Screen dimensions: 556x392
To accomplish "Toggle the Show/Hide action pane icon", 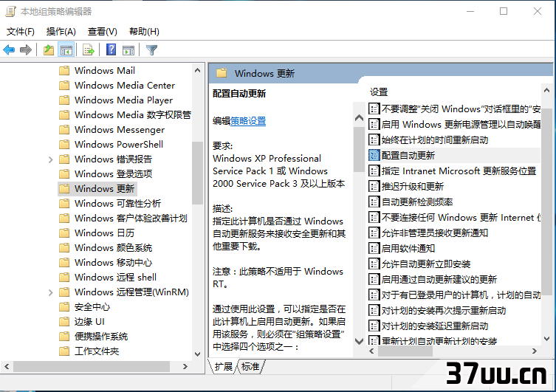I will [128, 50].
